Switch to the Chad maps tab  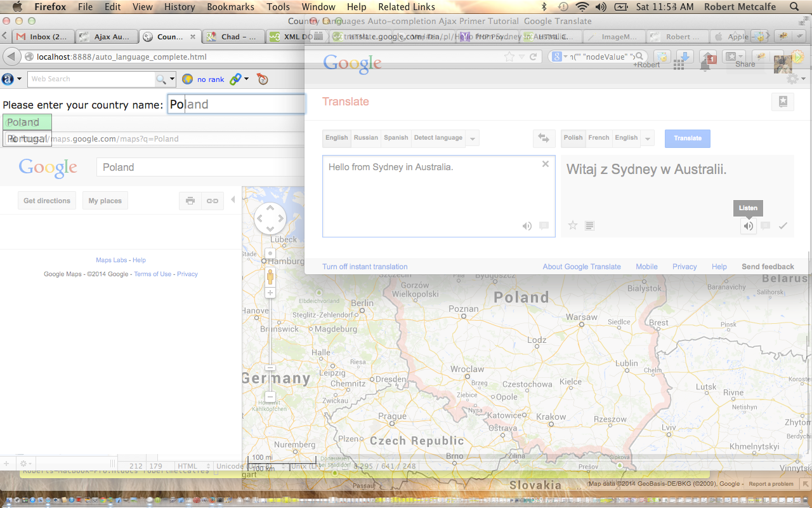[233, 37]
